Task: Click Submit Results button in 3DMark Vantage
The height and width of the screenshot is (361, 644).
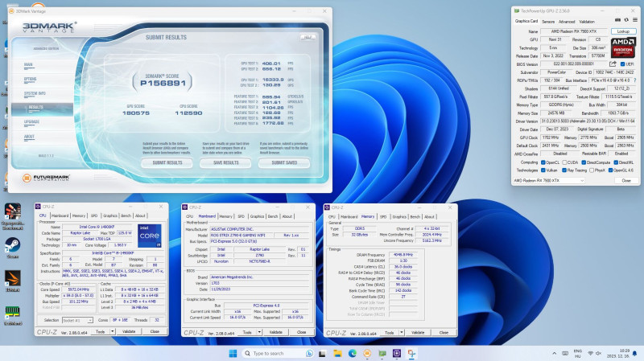Action: tap(167, 163)
